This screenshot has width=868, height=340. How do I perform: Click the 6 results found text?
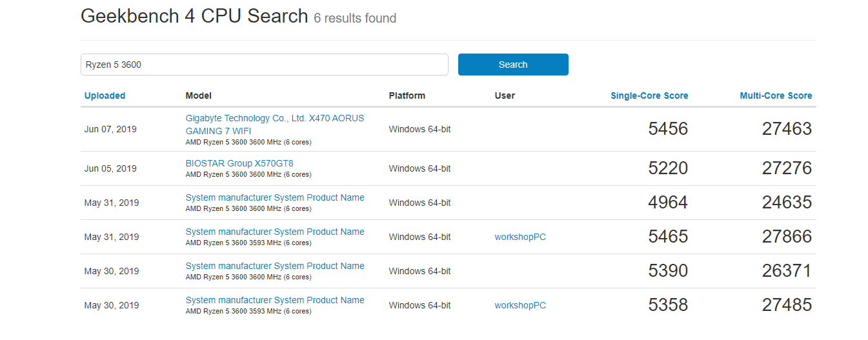click(355, 18)
